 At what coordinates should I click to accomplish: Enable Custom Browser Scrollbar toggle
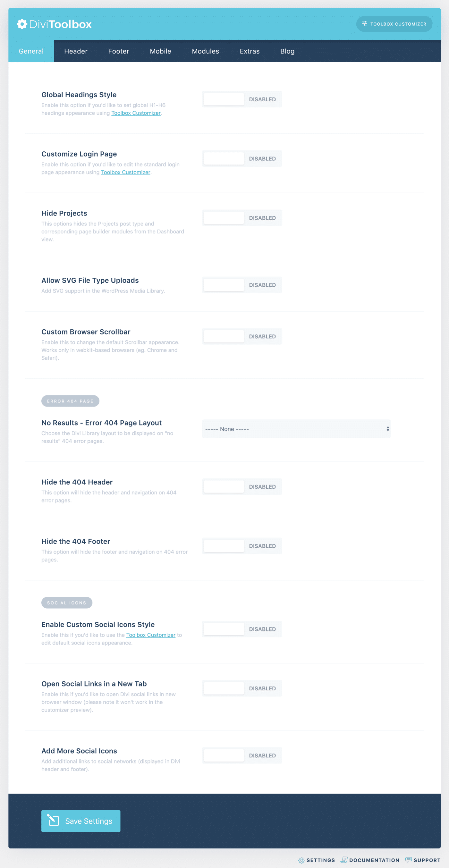click(x=242, y=337)
